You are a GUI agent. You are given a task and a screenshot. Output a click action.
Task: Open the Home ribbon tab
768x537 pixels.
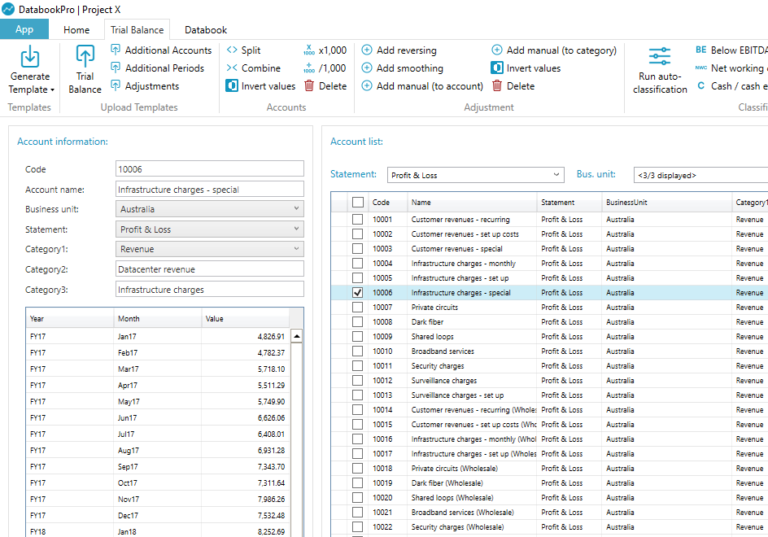(77, 30)
